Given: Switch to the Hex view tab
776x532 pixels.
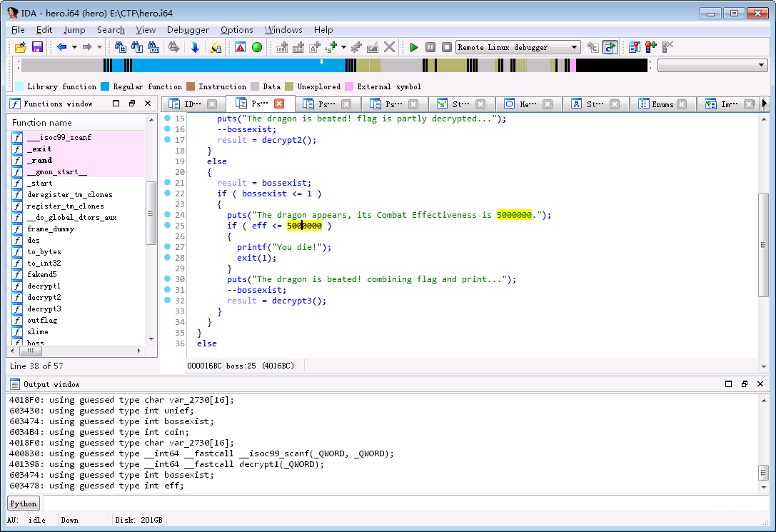Looking at the screenshot, I should point(528,104).
